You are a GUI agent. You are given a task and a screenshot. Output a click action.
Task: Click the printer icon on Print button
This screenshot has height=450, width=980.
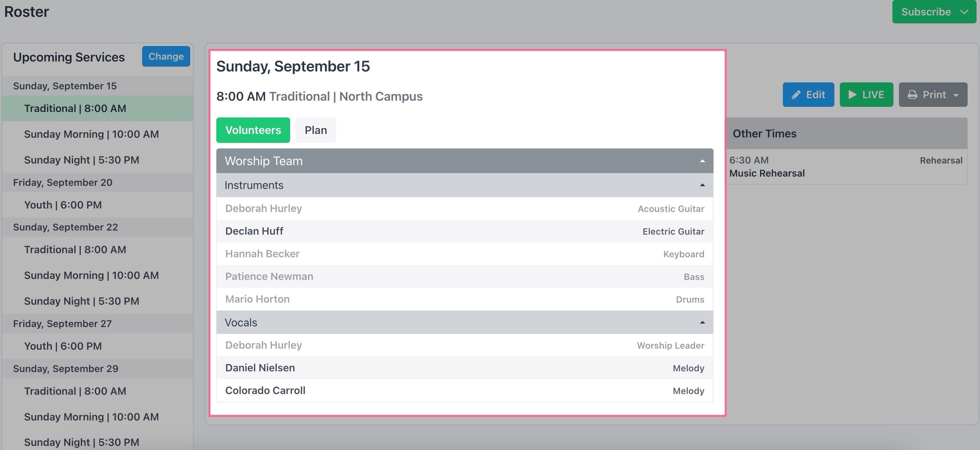(x=912, y=95)
